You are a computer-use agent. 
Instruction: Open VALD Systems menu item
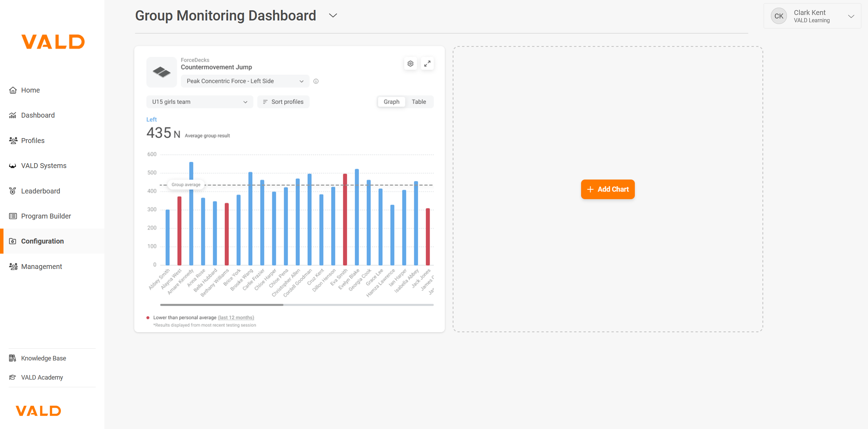coord(52,166)
